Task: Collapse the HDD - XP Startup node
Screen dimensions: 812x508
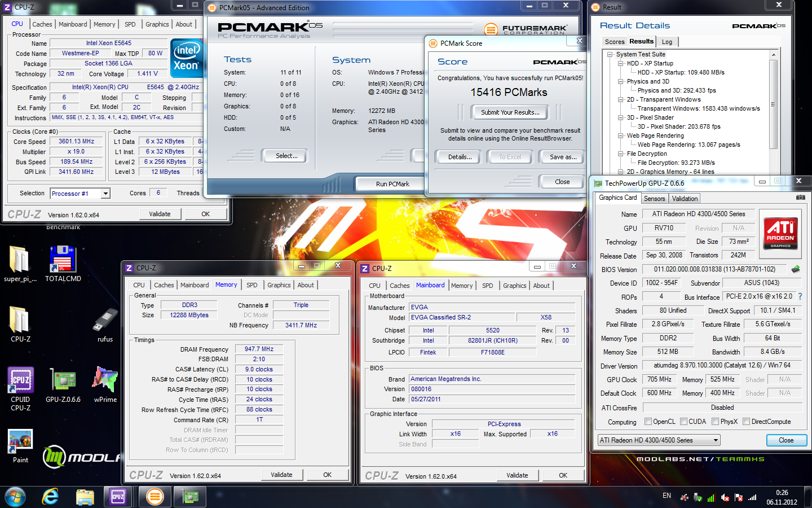Action: click(x=621, y=64)
